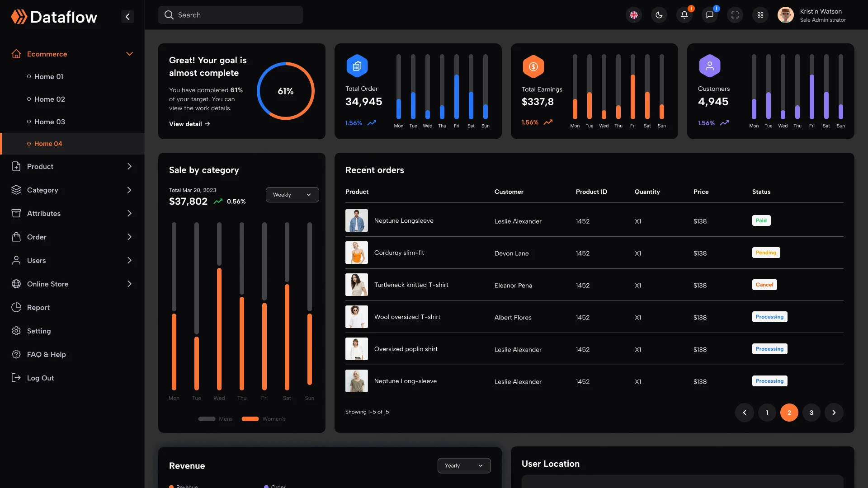Click the 61% goal progress ring

pos(286,91)
